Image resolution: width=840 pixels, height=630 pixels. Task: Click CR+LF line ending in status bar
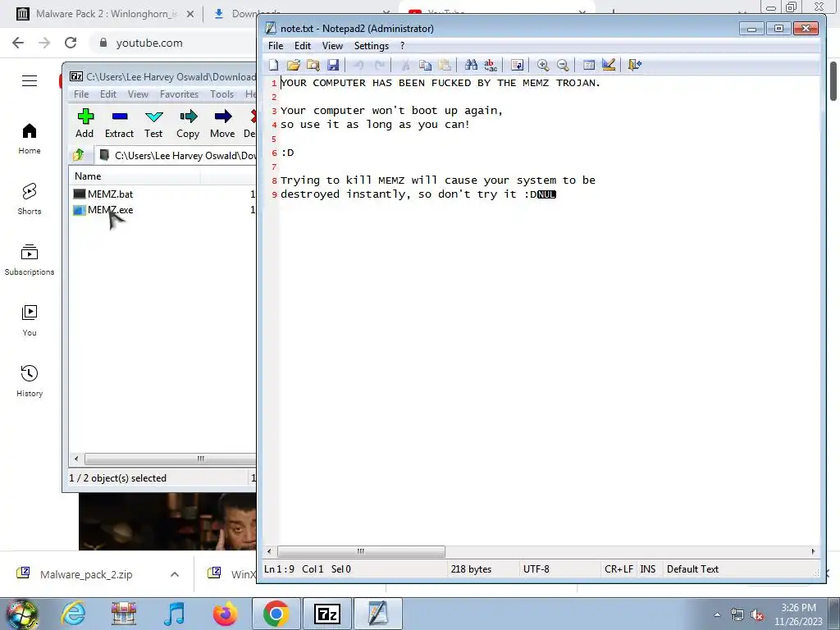[619, 569]
